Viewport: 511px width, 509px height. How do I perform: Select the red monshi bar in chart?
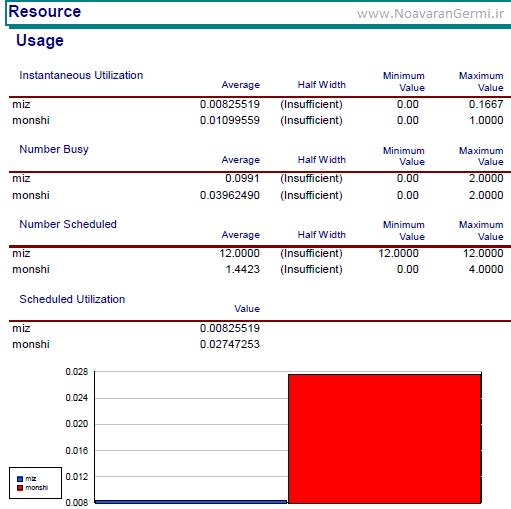coord(384,438)
